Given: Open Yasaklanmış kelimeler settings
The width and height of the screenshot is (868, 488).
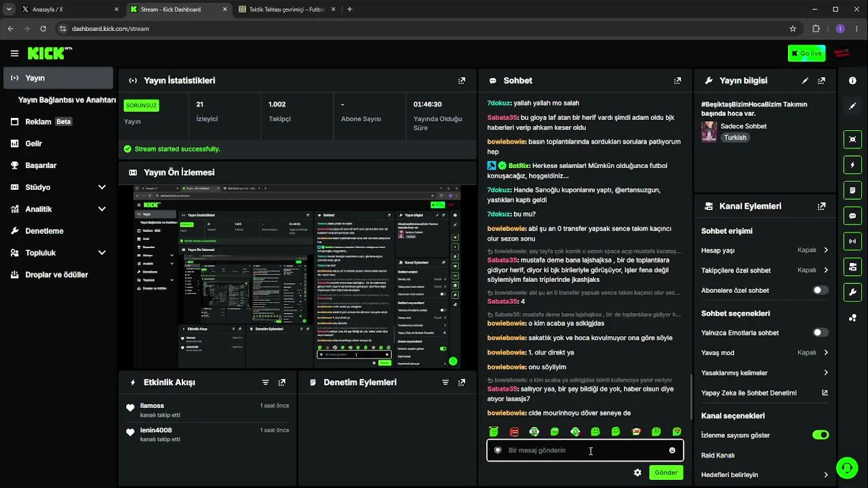Looking at the screenshot, I should coord(765,373).
